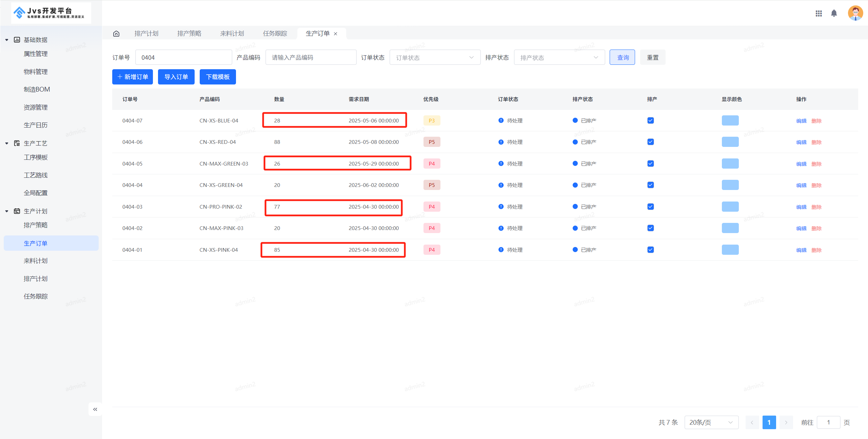Open the 订单状态 dropdown filter
868x439 pixels.
pyautogui.click(x=435, y=57)
